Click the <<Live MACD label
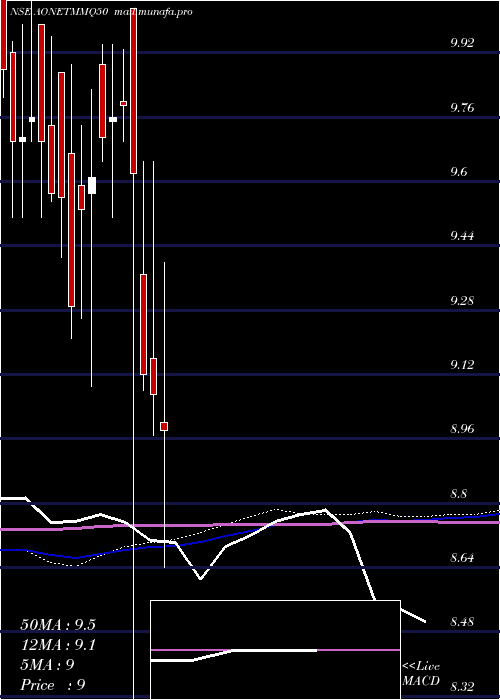 point(421,673)
